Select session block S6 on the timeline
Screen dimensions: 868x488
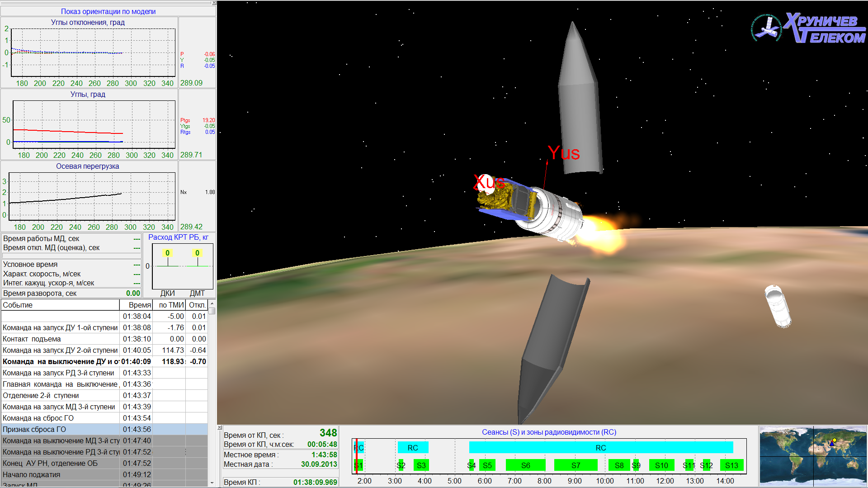(x=525, y=465)
